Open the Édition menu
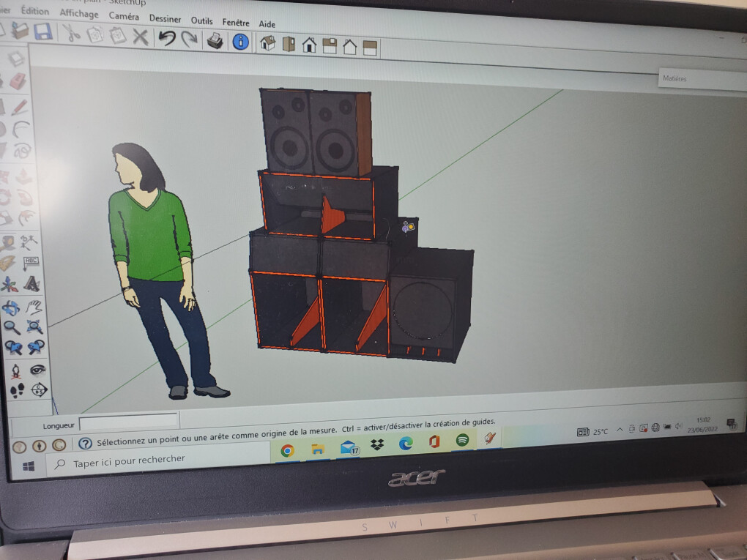 coord(34,10)
